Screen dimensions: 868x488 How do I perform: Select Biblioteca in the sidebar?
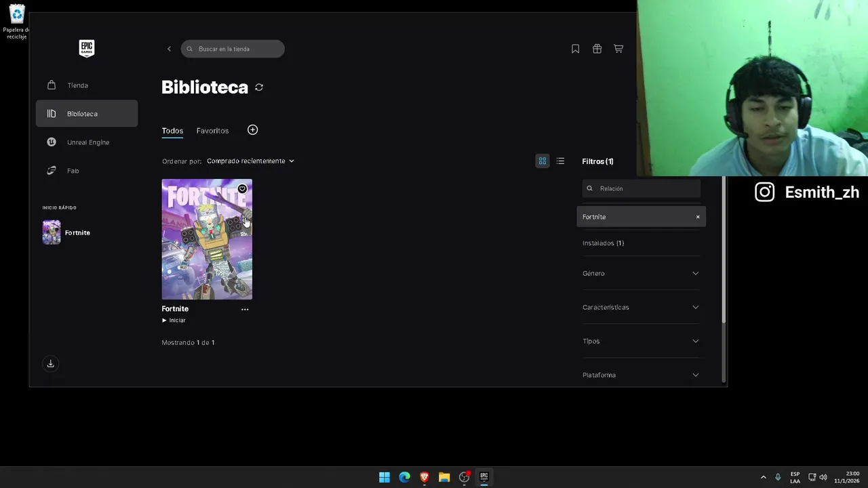click(87, 114)
